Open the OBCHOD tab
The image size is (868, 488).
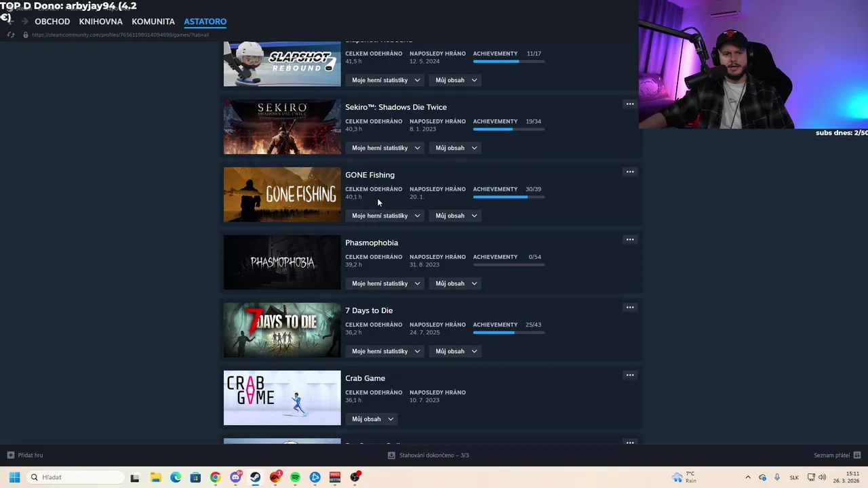[x=52, y=22]
